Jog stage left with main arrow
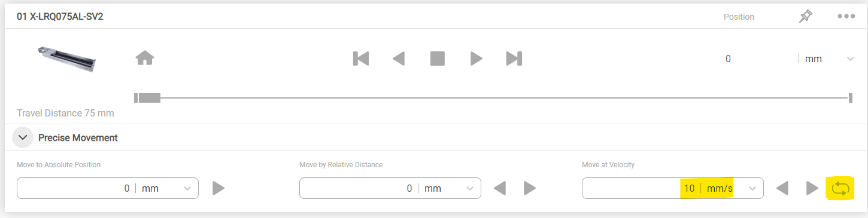 coord(399,58)
